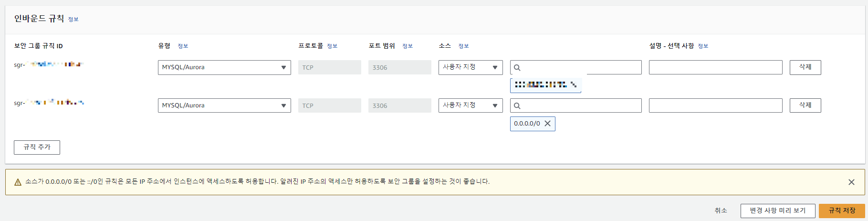Open the second rule's 사용자 지정 source dropdown
The width and height of the screenshot is (868, 221).
click(471, 105)
